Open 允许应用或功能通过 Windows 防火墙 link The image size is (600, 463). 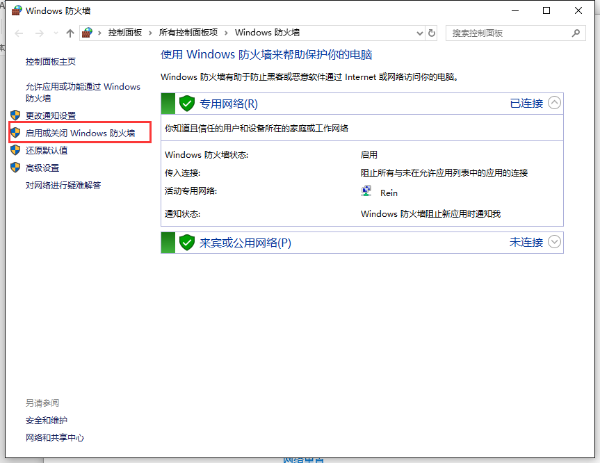coord(83,92)
